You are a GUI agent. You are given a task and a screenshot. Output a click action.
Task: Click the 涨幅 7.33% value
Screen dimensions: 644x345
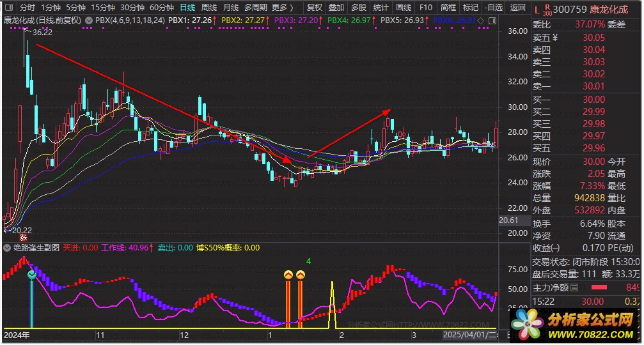(x=592, y=186)
